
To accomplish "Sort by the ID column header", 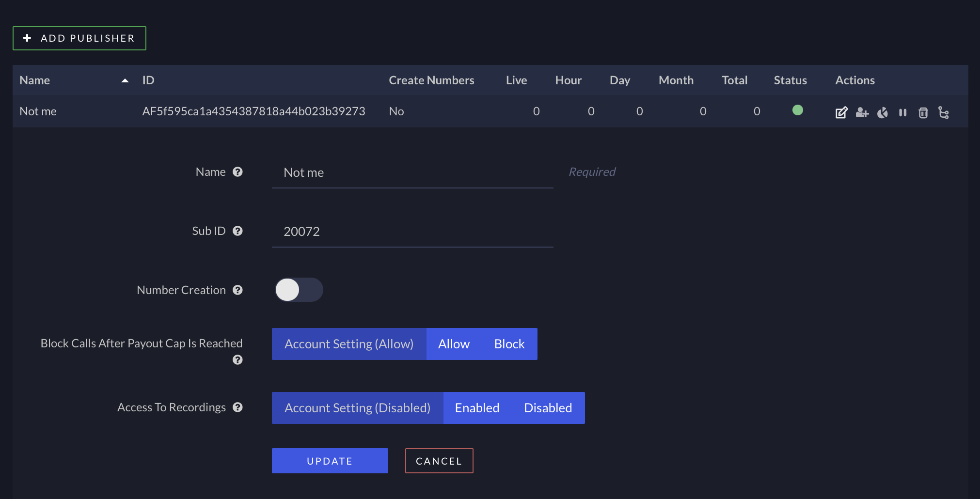I will click(148, 80).
